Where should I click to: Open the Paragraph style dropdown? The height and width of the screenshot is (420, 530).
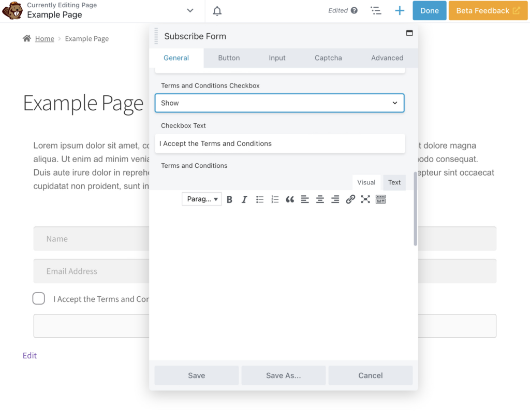click(201, 199)
